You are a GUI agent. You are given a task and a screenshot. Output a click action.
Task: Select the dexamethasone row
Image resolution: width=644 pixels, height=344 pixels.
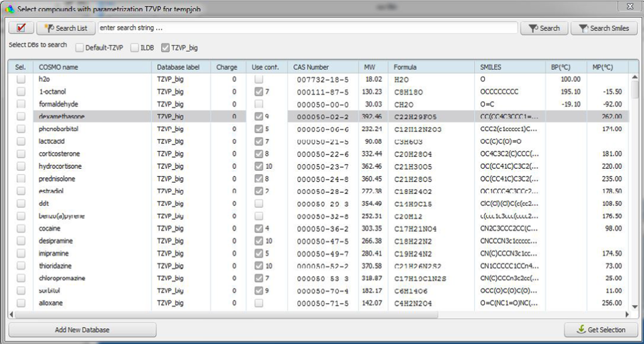61,117
